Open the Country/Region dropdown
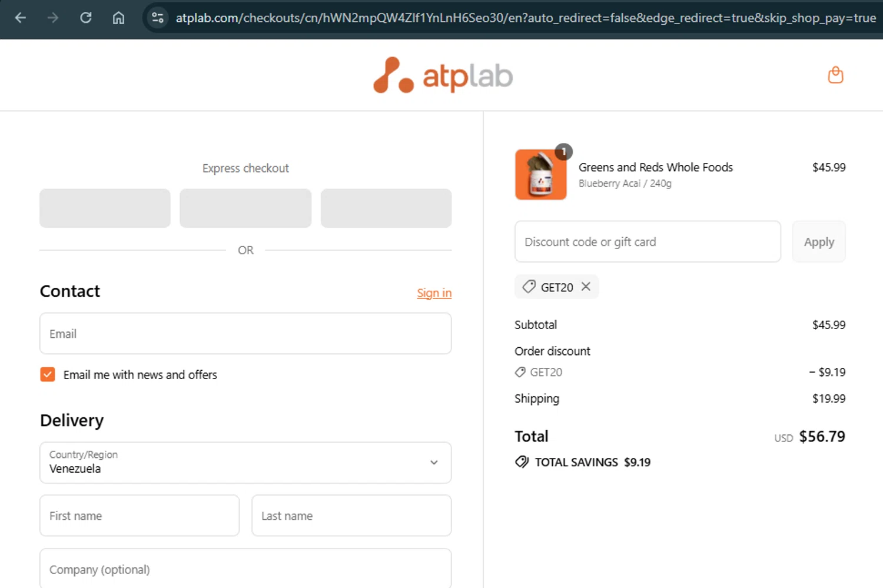Screen dimensions: 883x588 tap(245, 463)
